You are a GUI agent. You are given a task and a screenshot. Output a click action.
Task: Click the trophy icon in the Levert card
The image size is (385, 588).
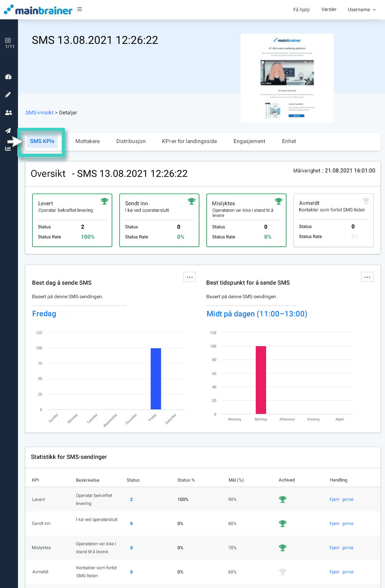coord(104,201)
